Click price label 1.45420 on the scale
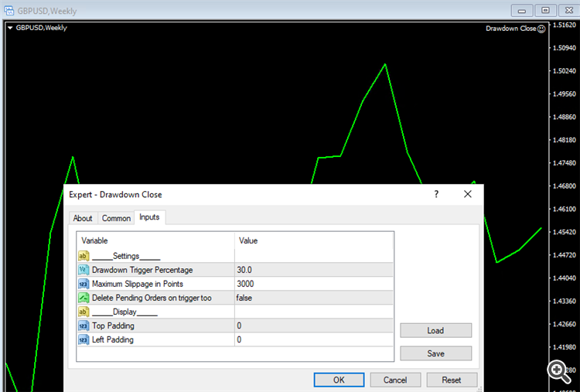The height and width of the screenshot is (392, 580). pos(564,232)
